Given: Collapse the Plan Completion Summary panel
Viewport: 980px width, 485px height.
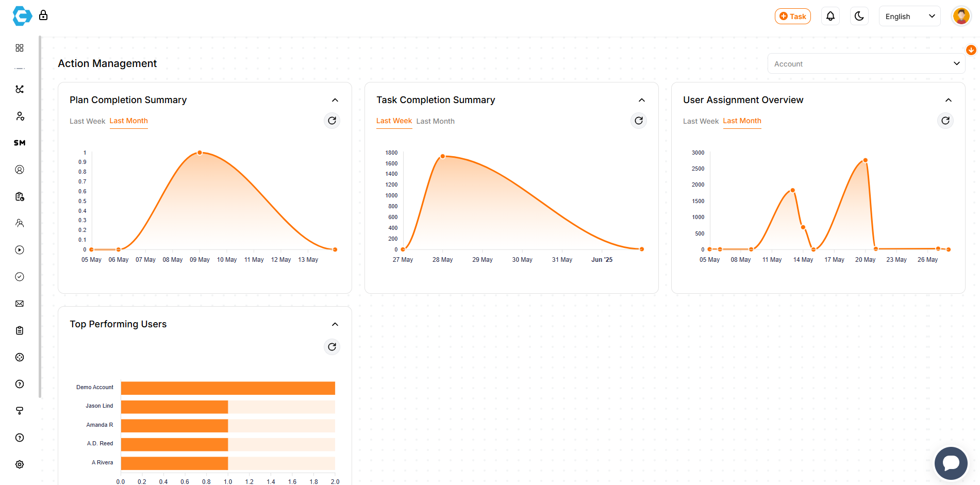Looking at the screenshot, I should click(335, 100).
